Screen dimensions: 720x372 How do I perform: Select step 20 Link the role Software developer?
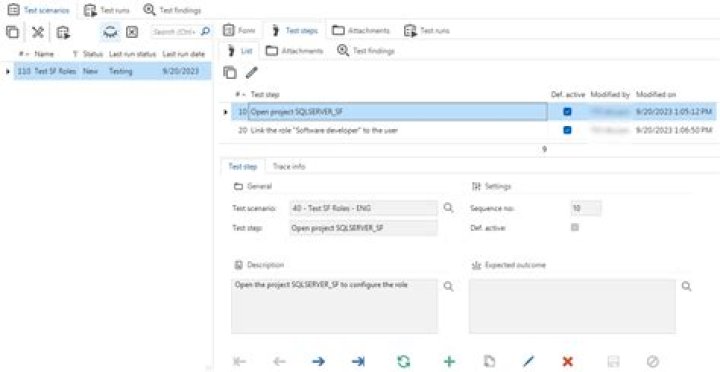(473, 130)
